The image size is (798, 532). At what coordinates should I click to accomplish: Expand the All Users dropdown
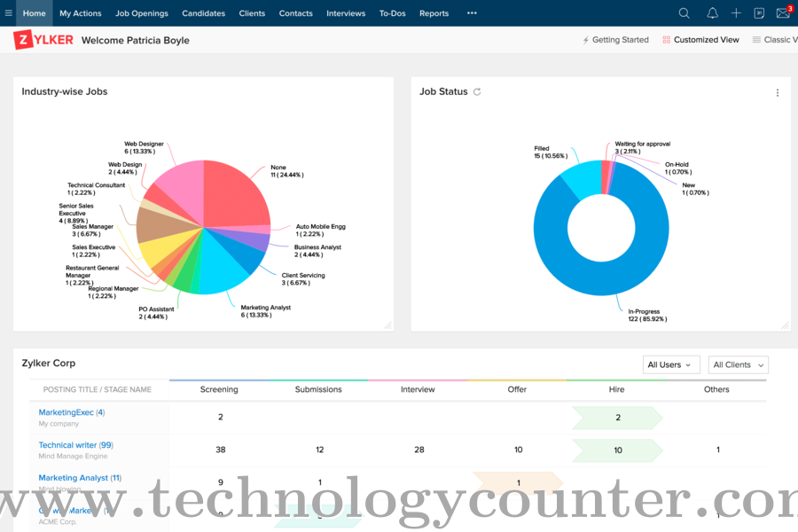coord(671,364)
